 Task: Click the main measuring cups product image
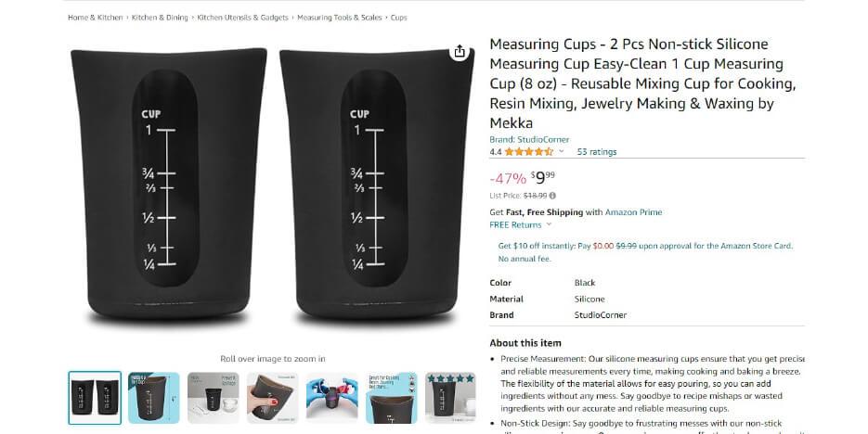tap(272, 185)
